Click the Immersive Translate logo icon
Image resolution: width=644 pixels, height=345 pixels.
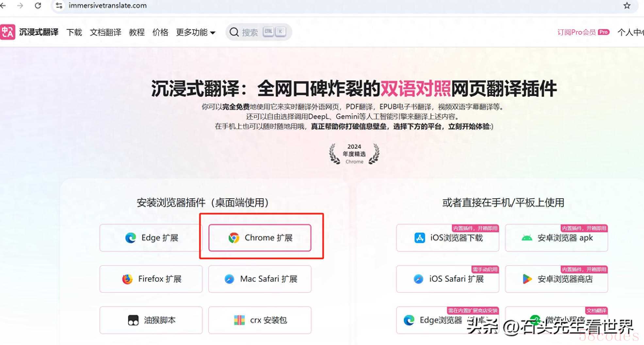click(x=7, y=32)
